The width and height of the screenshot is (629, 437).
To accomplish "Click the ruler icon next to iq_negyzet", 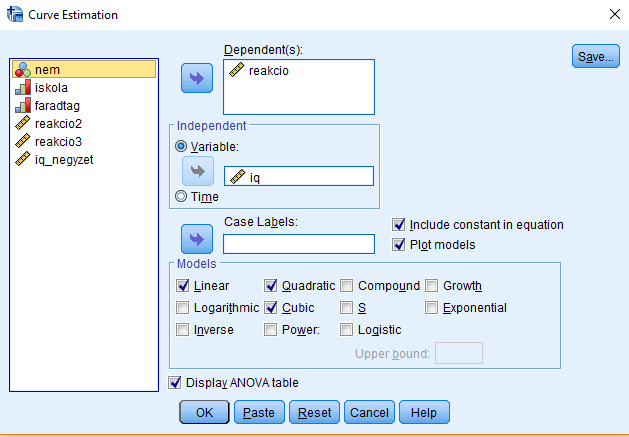I will 23,159.
